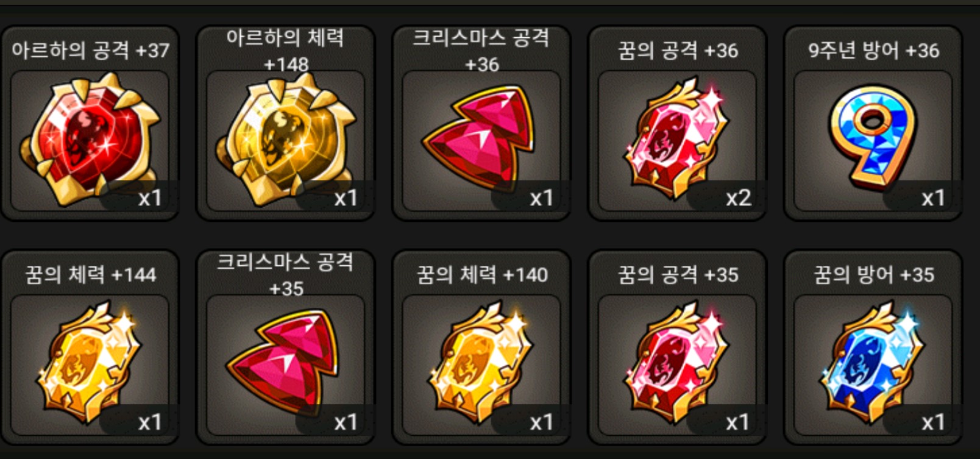Click the 크리스마스 공격 +35 label text
Viewport: 980px width, 459px height.
pyautogui.click(x=285, y=274)
